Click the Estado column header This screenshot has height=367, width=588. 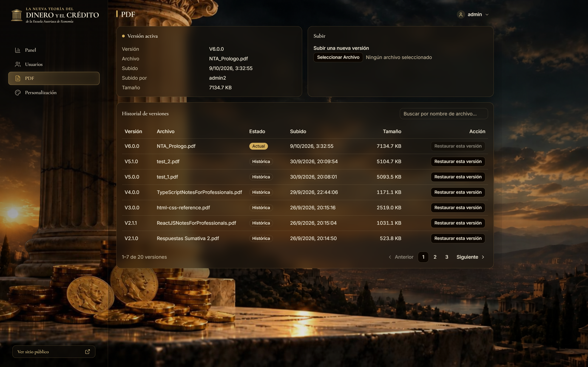tap(257, 131)
